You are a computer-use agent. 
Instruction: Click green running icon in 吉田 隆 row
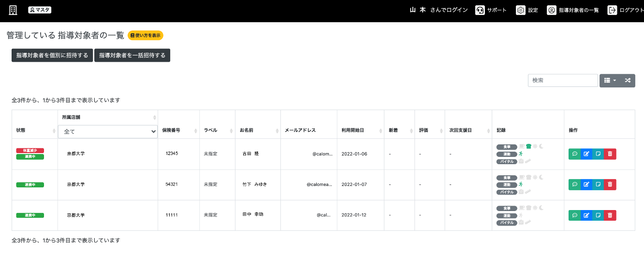(521, 154)
